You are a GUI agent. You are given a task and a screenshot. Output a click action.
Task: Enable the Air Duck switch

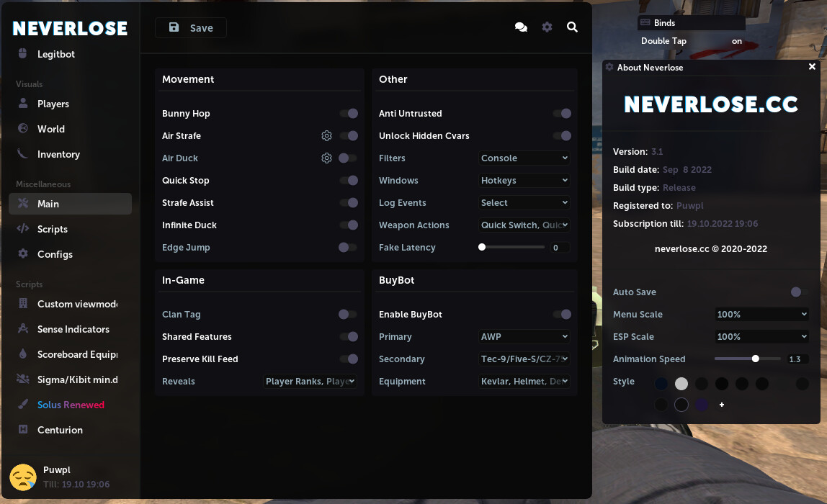[x=347, y=158]
